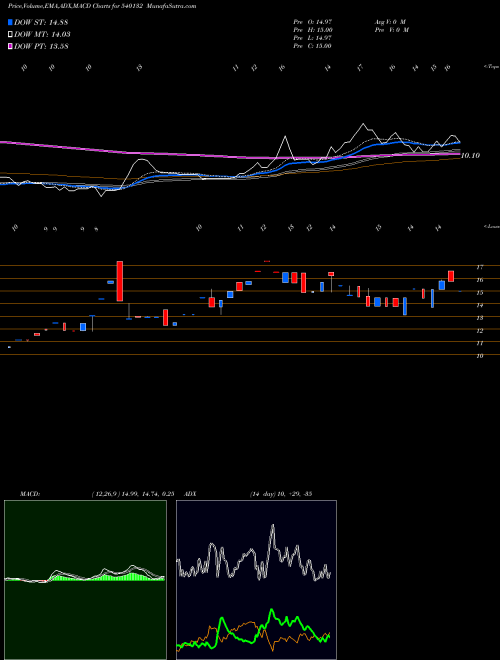This screenshot has width=500, height=660.
Task: Click the 'Pre C: 15.00' close value
Action: pyautogui.click(x=312, y=46)
